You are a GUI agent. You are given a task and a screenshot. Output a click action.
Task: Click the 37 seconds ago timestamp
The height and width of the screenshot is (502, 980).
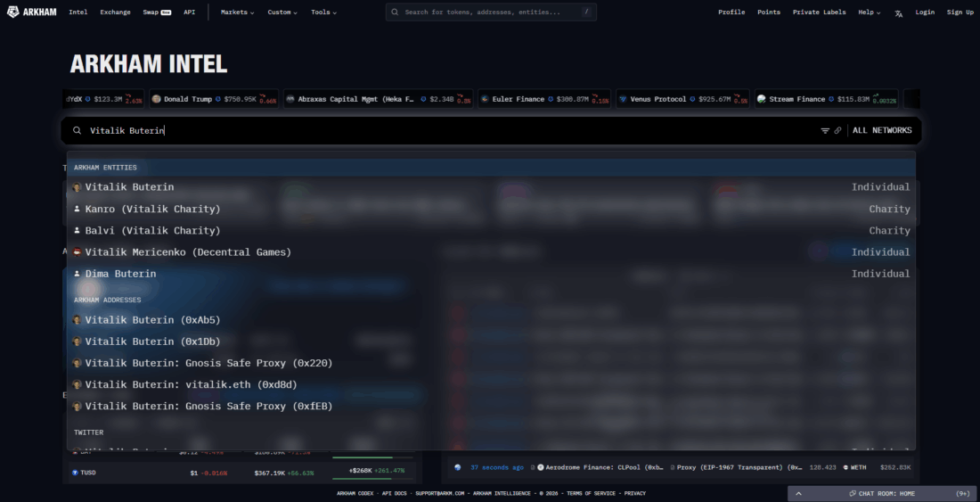pos(497,467)
